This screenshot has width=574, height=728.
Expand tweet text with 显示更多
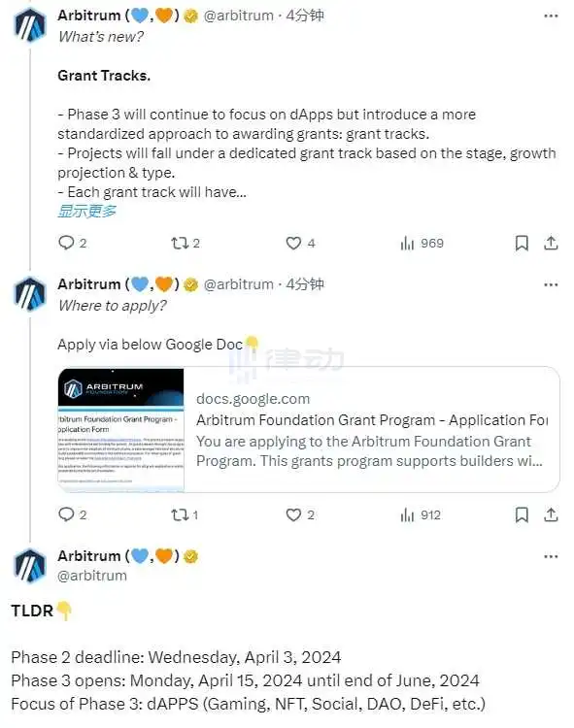(86, 212)
